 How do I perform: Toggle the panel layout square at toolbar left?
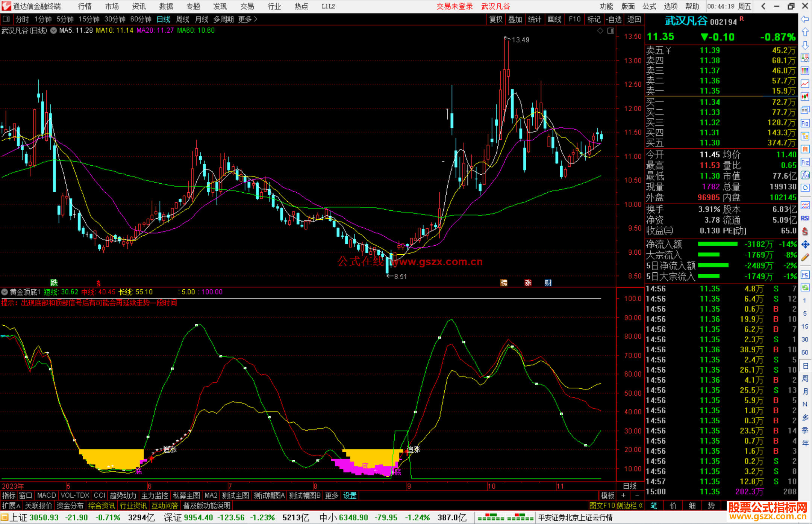(6, 19)
